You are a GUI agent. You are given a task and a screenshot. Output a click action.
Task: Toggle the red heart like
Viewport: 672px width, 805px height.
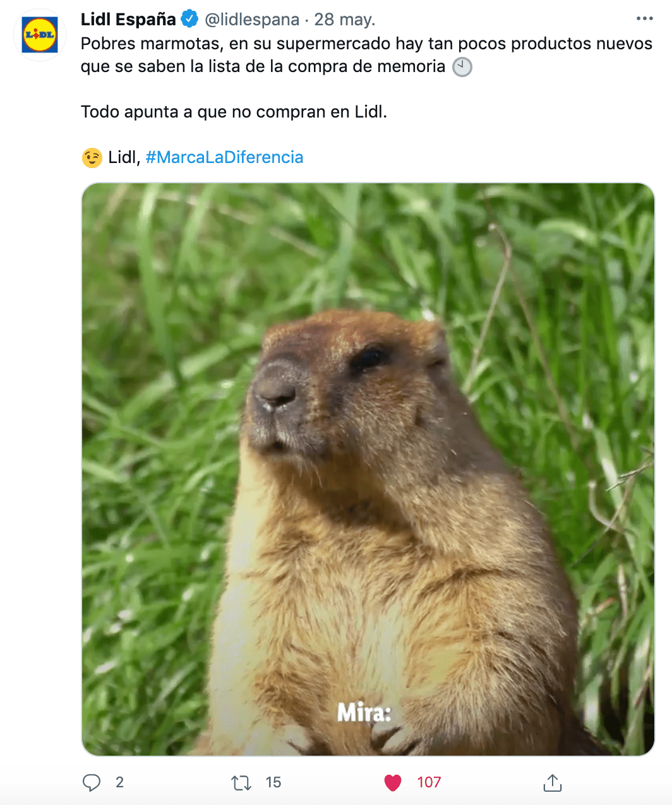click(x=393, y=783)
